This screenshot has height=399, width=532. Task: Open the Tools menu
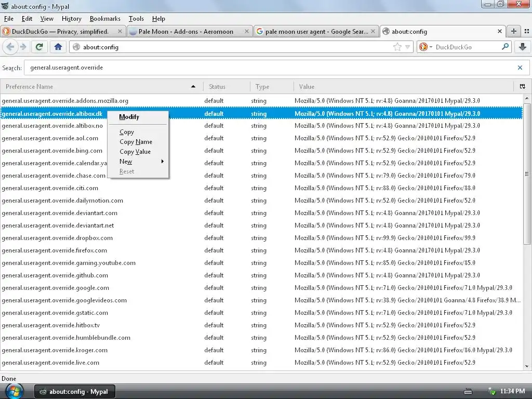136,19
